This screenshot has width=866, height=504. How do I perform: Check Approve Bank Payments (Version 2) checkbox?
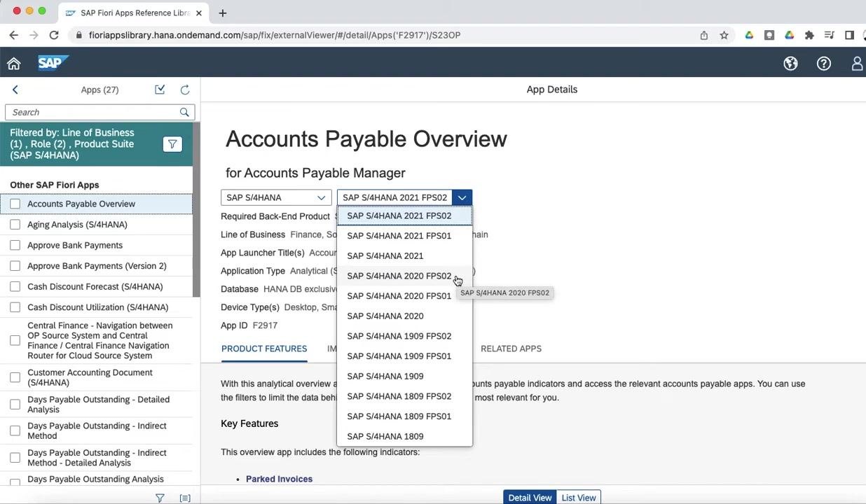coord(15,266)
